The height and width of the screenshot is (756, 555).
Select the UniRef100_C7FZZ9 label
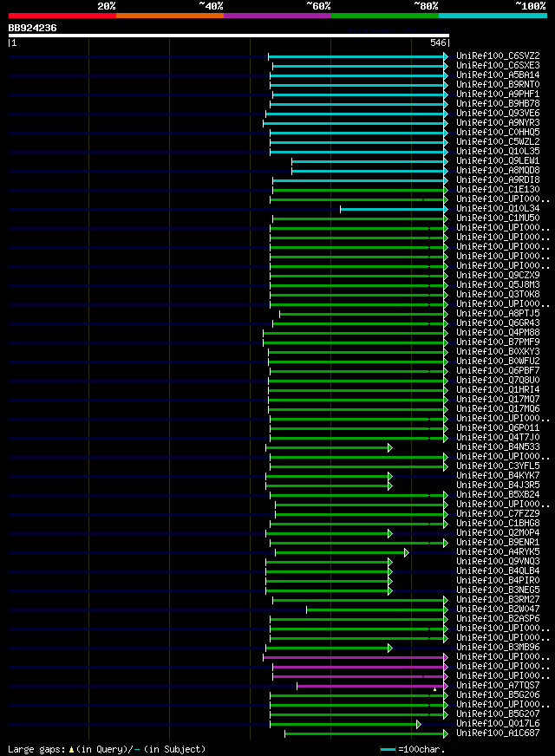pyautogui.click(x=498, y=513)
